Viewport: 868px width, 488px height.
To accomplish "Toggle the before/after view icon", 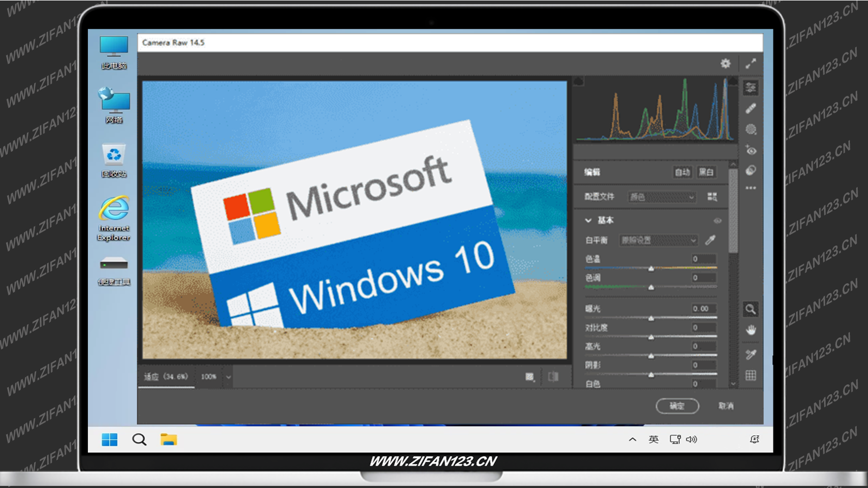I will point(553,376).
